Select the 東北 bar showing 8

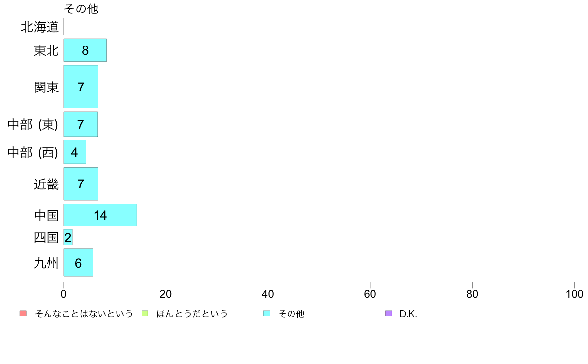coord(85,50)
